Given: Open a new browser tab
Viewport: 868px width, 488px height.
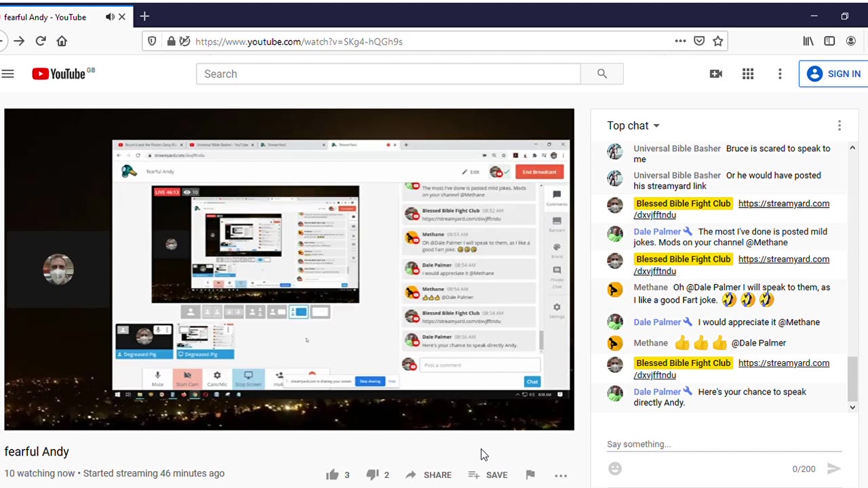Looking at the screenshot, I should point(144,16).
